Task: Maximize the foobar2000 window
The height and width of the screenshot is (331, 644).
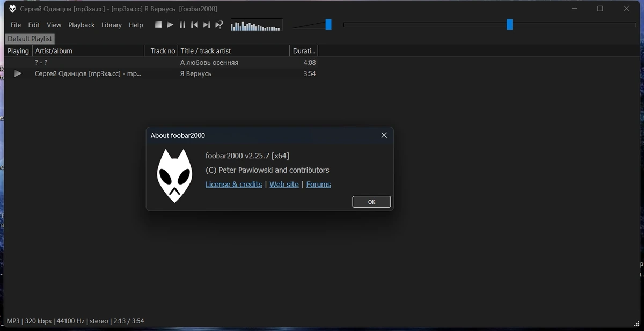Action: (x=600, y=9)
